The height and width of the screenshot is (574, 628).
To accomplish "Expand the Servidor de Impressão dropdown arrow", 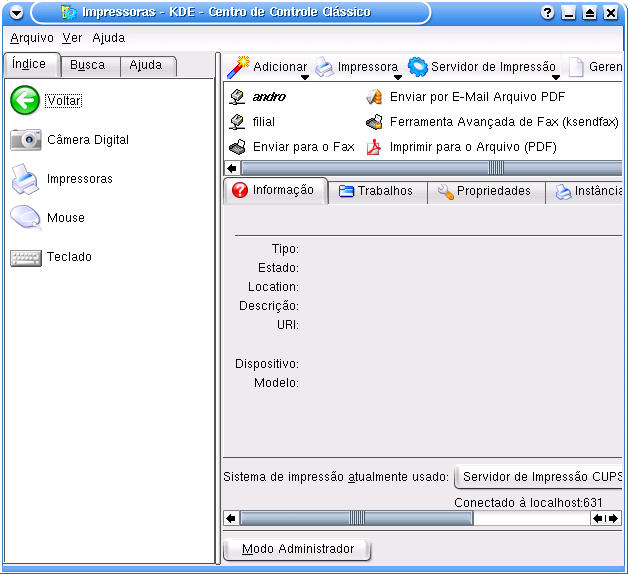I will click(x=556, y=77).
